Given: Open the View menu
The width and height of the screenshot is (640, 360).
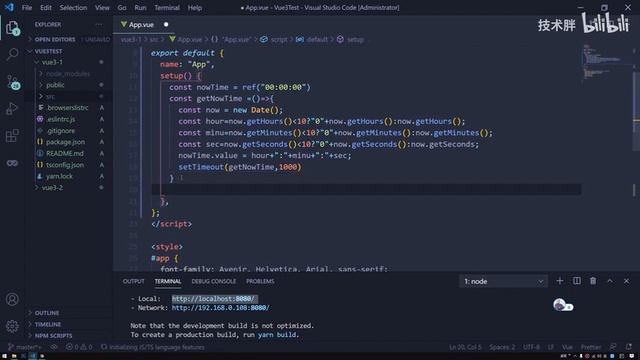Looking at the screenshot, I should (102, 8).
